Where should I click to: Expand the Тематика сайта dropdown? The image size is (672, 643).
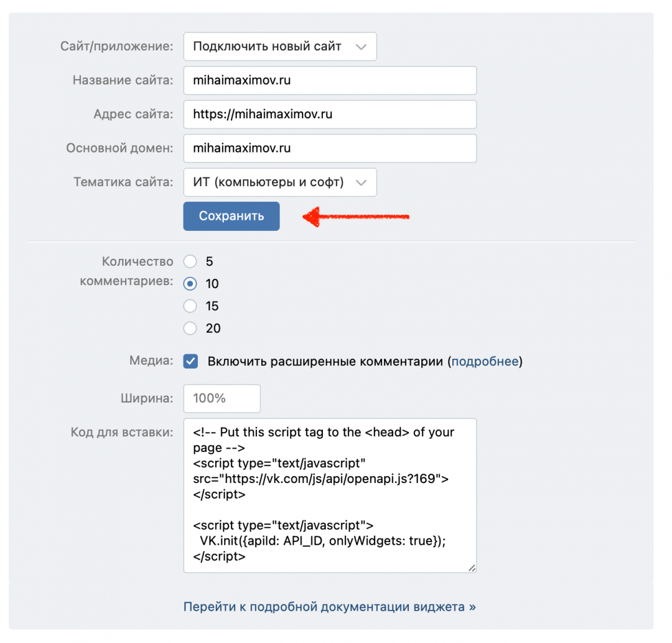point(279,182)
